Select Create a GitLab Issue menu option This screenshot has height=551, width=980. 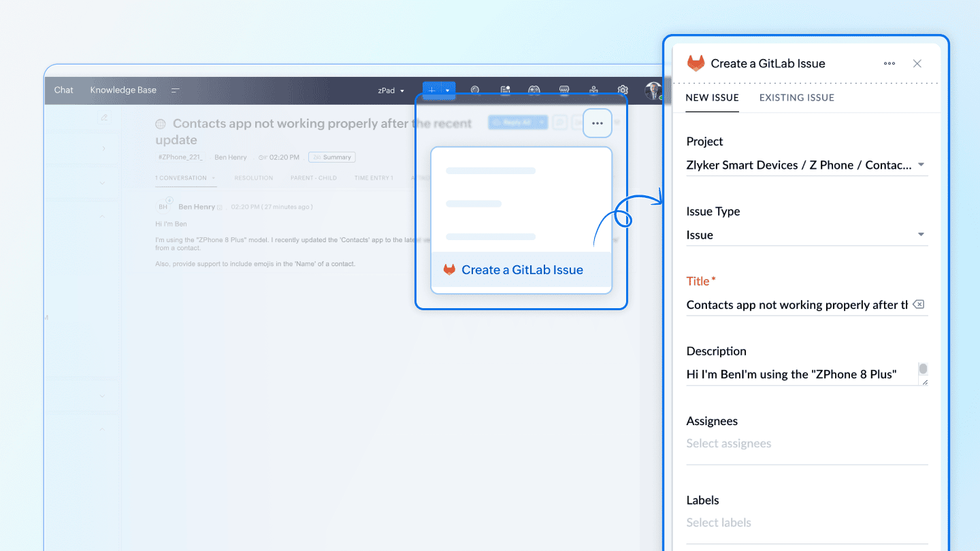pos(521,270)
